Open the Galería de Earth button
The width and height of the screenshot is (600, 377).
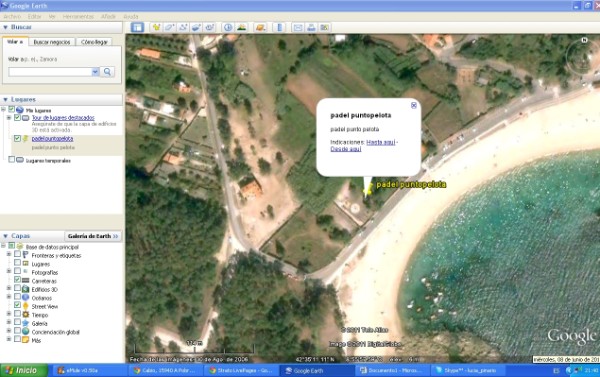(93, 236)
